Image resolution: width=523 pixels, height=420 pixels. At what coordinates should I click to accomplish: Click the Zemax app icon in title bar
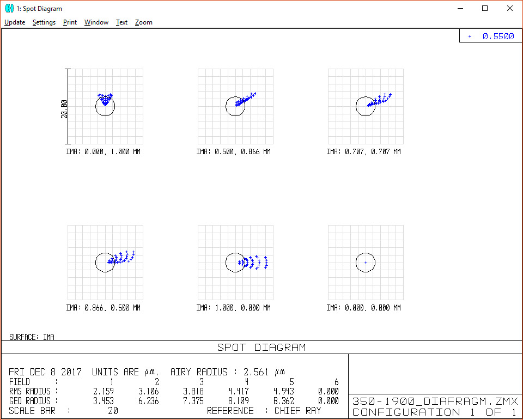[x=9, y=9]
